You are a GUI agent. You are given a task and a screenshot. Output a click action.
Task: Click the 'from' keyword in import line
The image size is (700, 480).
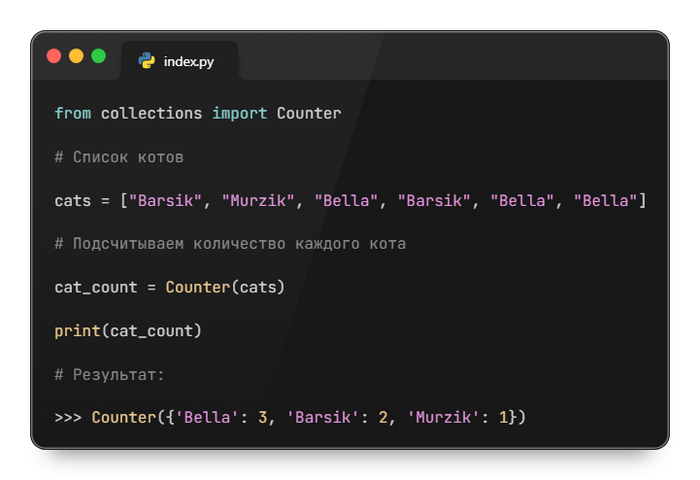73,113
